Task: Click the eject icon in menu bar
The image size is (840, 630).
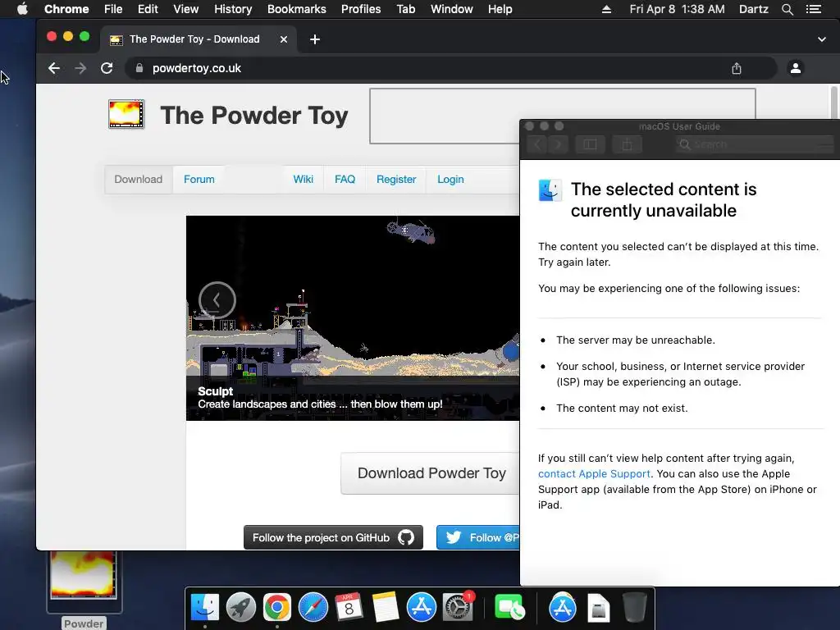Action: coord(606,9)
